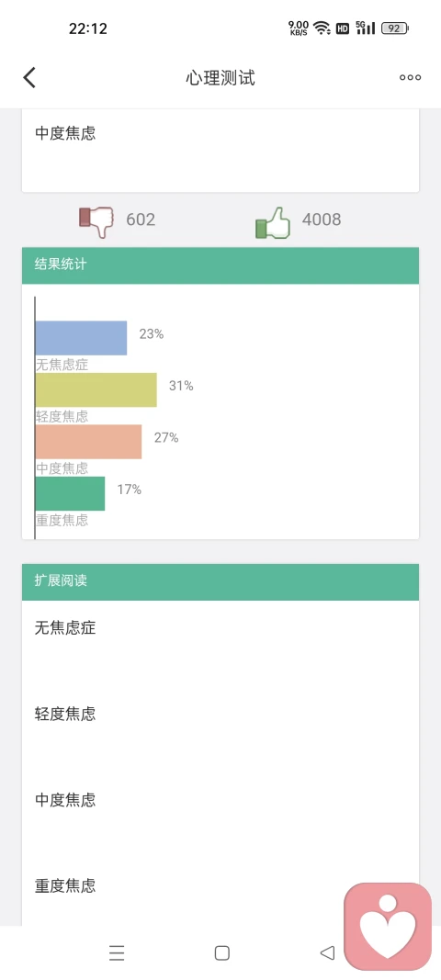Tap the green thumbs-up icon
This screenshot has width=441, height=980.
pos(274,223)
